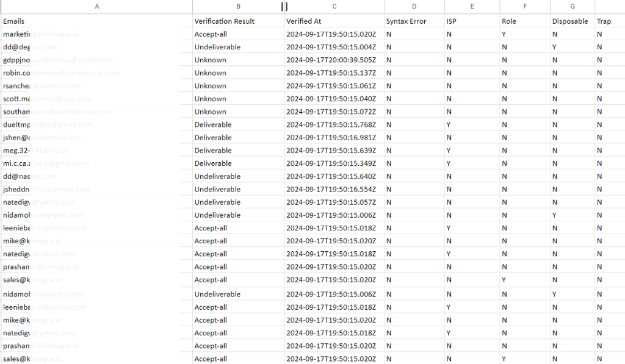This screenshot has height=364, width=625.
Task: Select the email cell starting 'robin.co'
Action: click(96, 73)
